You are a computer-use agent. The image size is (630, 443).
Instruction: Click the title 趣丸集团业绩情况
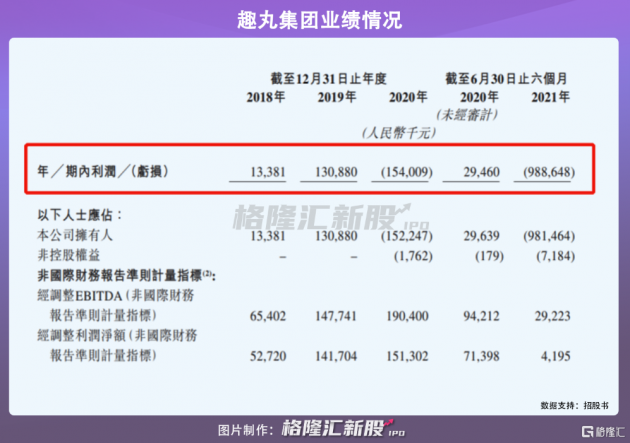319,20
